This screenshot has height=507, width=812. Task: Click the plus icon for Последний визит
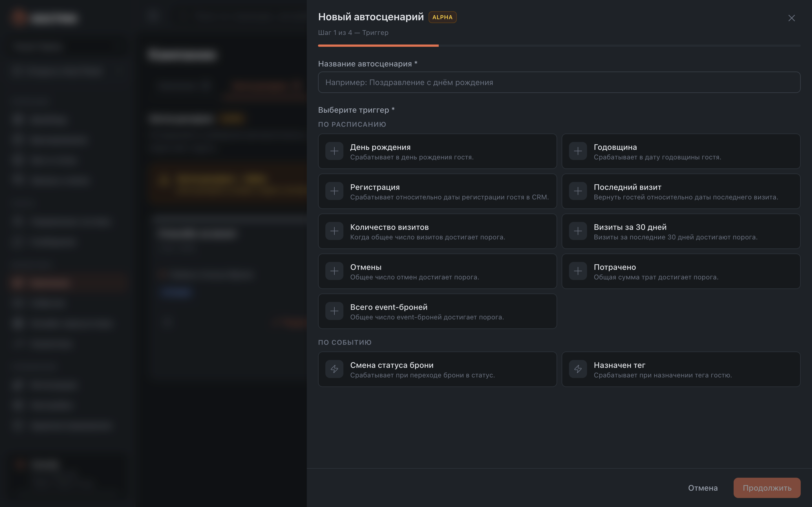point(578,191)
